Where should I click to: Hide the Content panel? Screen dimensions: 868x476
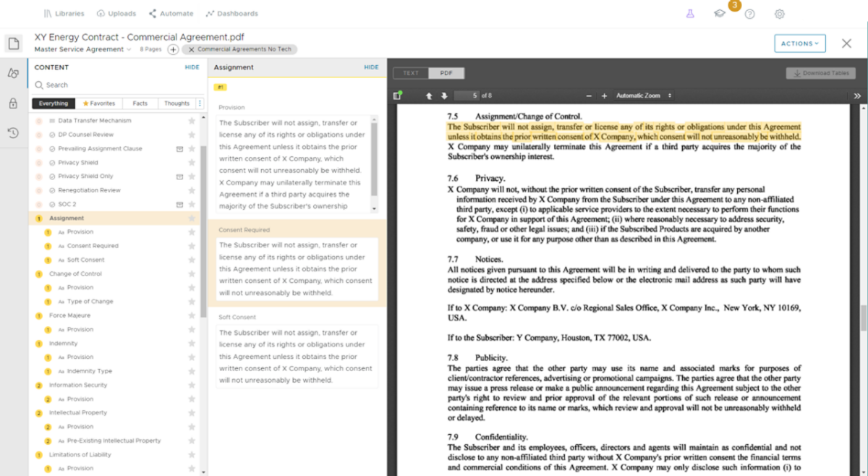click(x=192, y=67)
